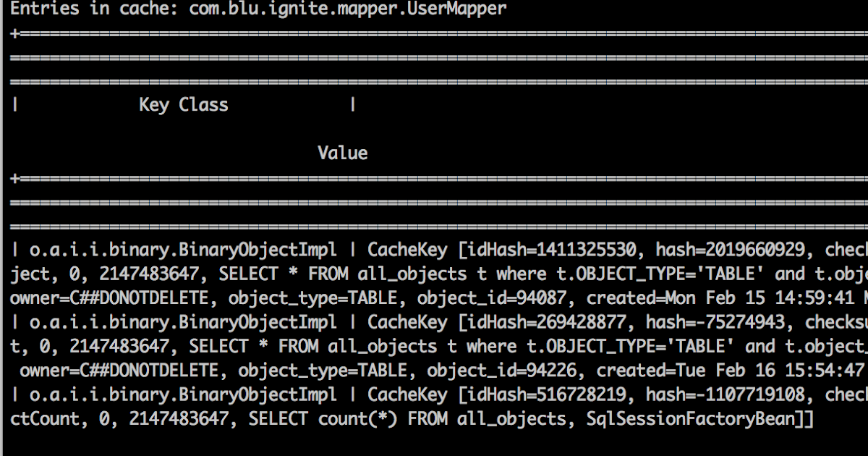868x456 pixels.
Task: Click the Key Class column header
Action: [x=184, y=105]
